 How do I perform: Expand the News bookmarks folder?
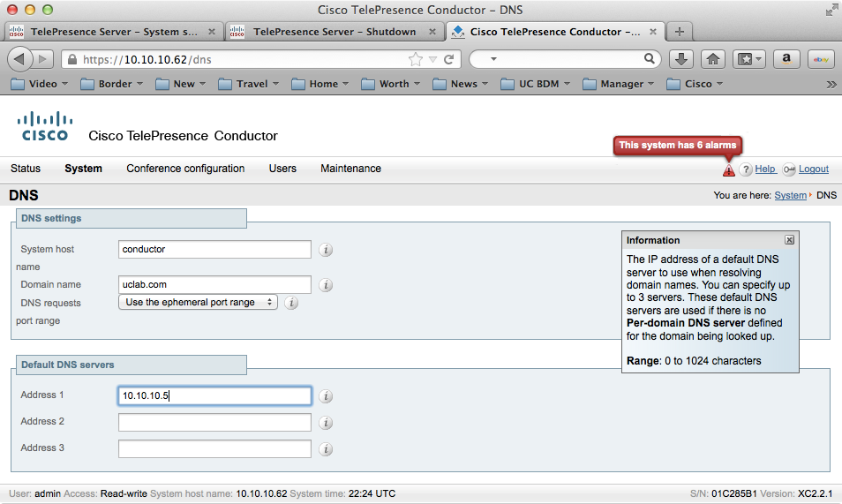[x=461, y=84]
